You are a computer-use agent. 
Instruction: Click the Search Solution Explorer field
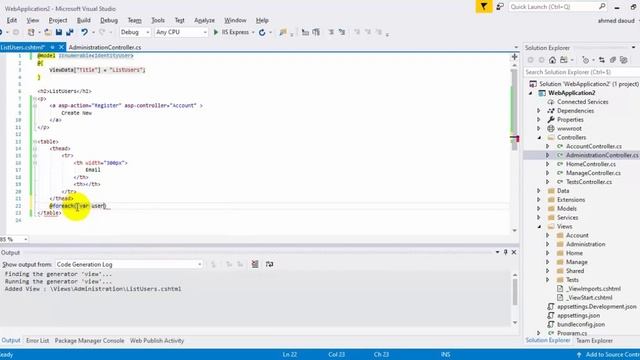(582, 72)
